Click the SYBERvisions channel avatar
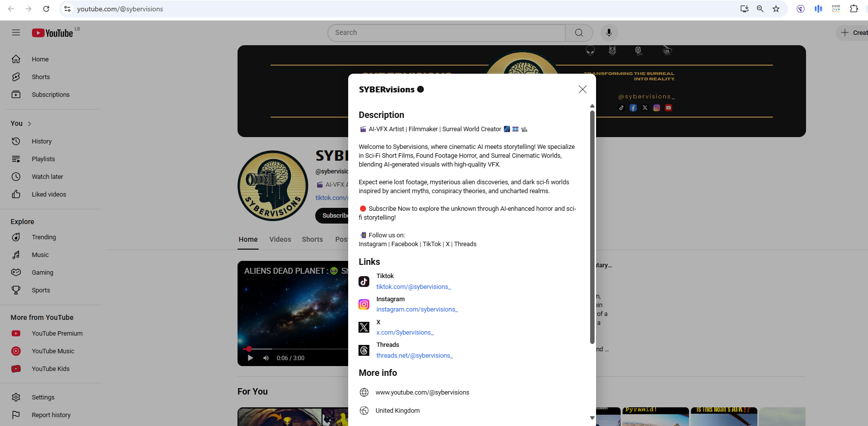The width and height of the screenshot is (868, 426). tap(273, 186)
